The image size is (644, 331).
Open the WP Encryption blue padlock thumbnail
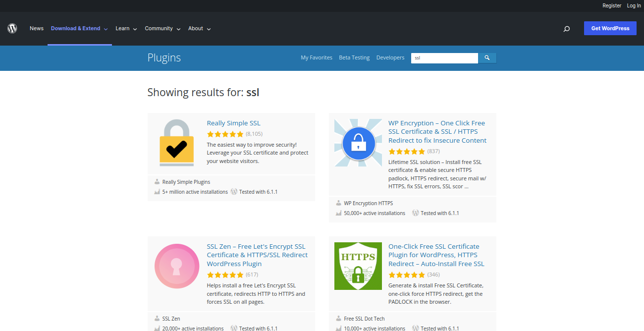[x=358, y=142]
